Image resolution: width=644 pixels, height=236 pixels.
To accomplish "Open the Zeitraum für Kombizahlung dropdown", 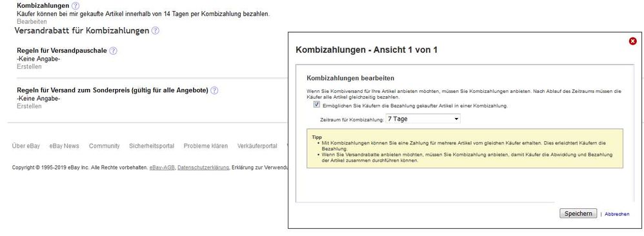I will coord(423,119).
